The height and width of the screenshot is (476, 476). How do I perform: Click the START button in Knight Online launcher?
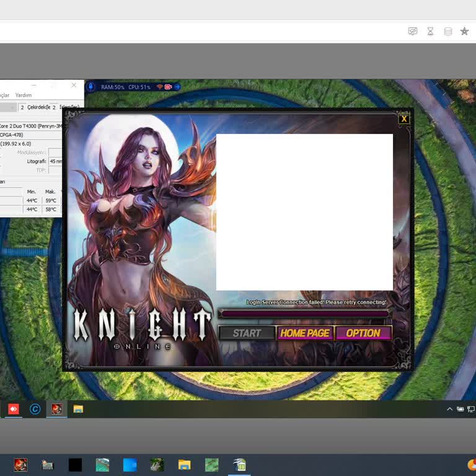point(247,333)
